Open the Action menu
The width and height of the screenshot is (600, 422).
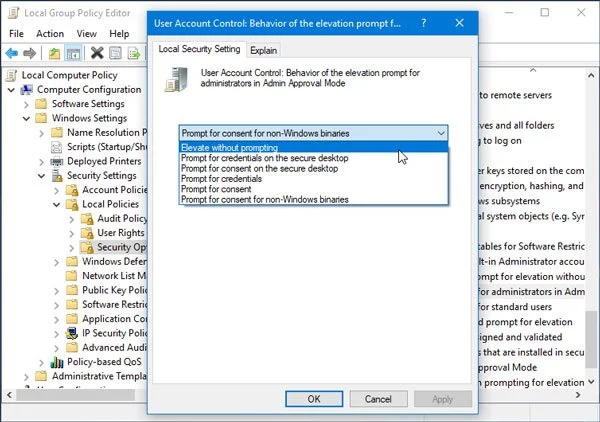pyautogui.click(x=50, y=33)
